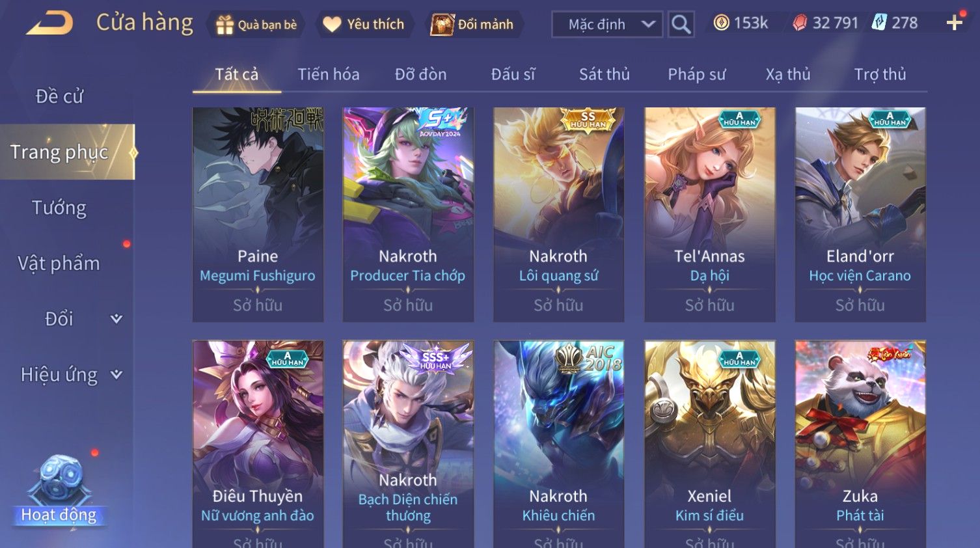Image resolution: width=980 pixels, height=548 pixels.
Task: Open the search magnifier icon
Action: pyautogui.click(x=681, y=24)
